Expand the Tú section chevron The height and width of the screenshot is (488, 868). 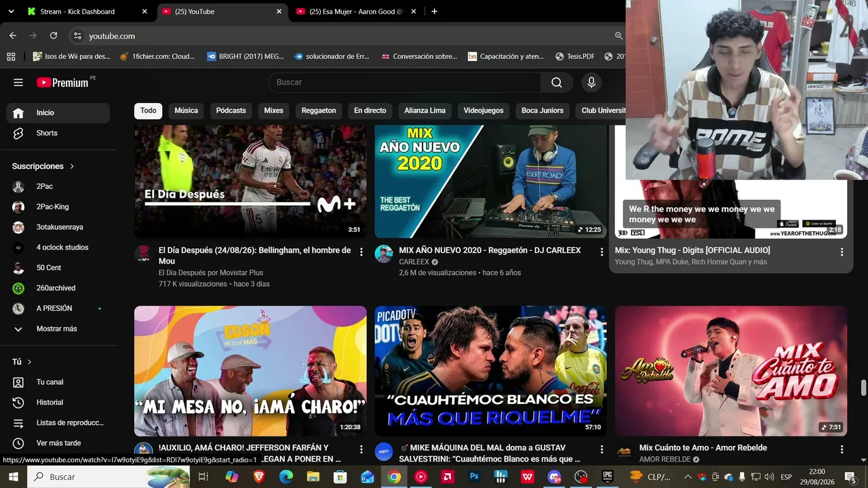[x=29, y=362]
